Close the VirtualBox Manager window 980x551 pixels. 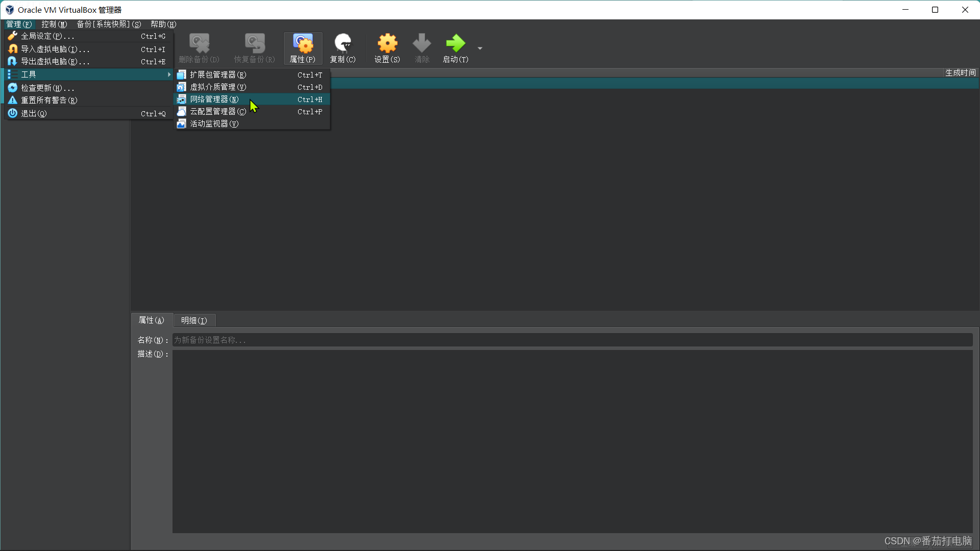pyautogui.click(x=965, y=10)
